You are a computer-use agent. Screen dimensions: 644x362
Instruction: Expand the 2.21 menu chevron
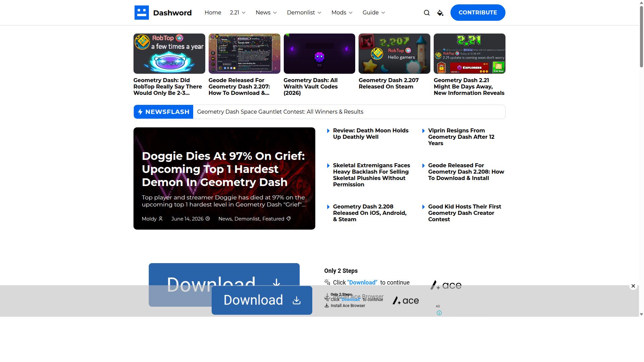tap(244, 13)
